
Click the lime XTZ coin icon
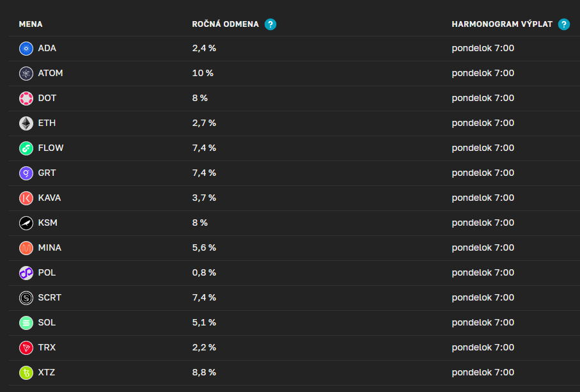[26, 373]
